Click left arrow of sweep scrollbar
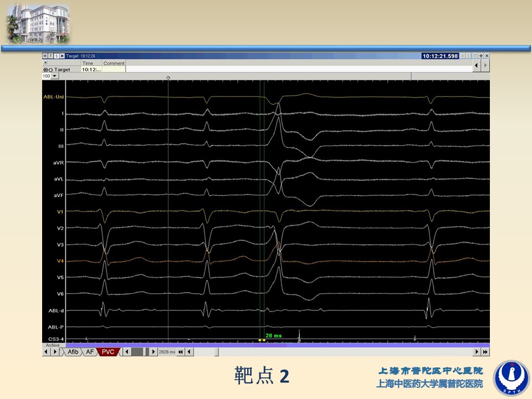The width and height of the screenshot is (532, 399). click(127, 352)
